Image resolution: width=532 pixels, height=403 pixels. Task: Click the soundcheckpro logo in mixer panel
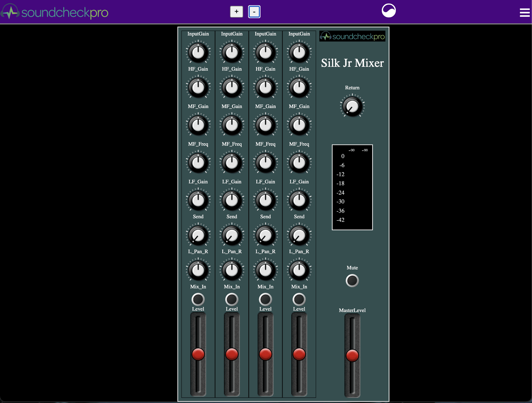(352, 36)
